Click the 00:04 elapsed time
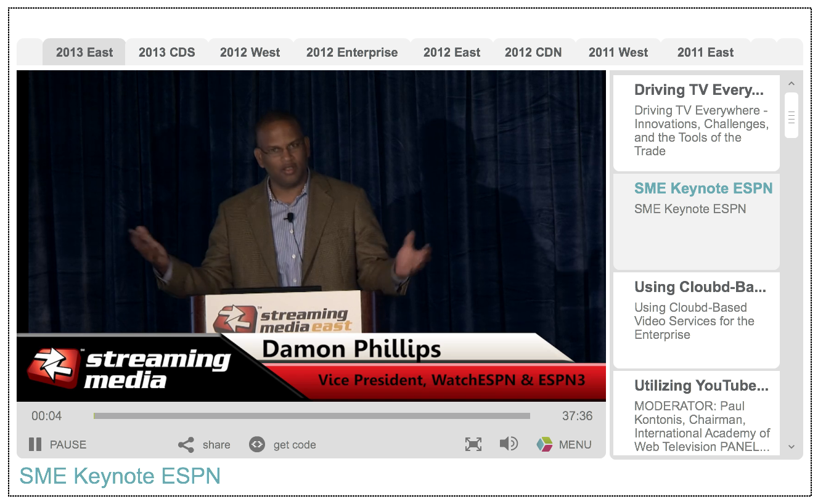Viewport: 818px width, 504px height. [47, 417]
